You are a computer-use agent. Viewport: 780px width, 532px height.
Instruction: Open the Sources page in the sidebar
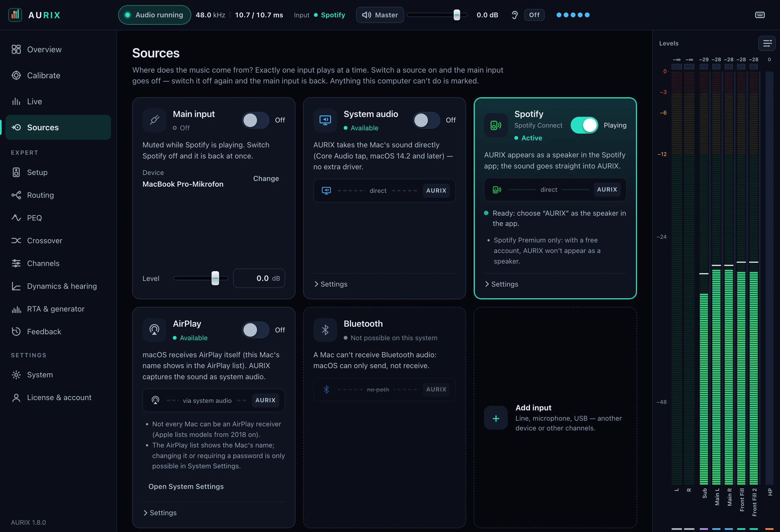[58, 127]
